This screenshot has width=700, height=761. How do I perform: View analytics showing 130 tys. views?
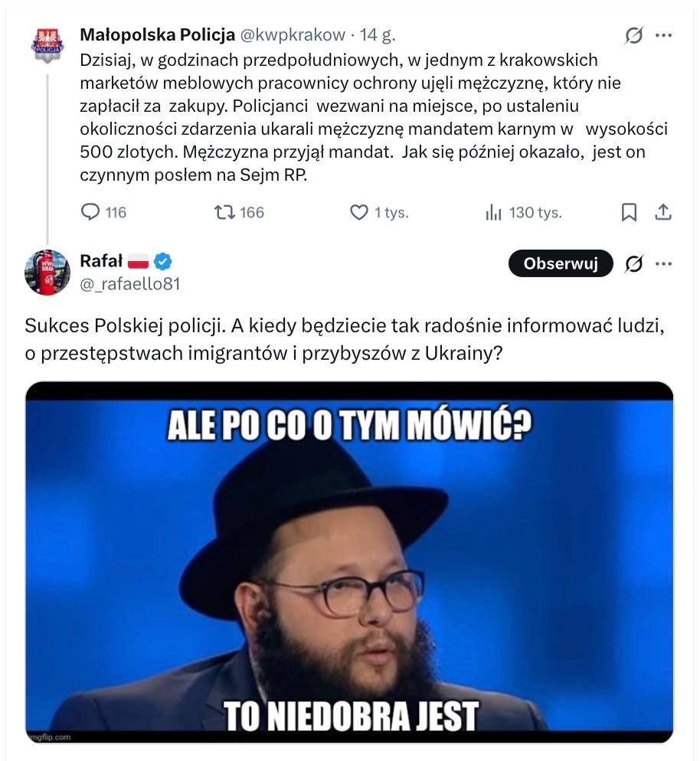pyautogui.click(x=493, y=212)
